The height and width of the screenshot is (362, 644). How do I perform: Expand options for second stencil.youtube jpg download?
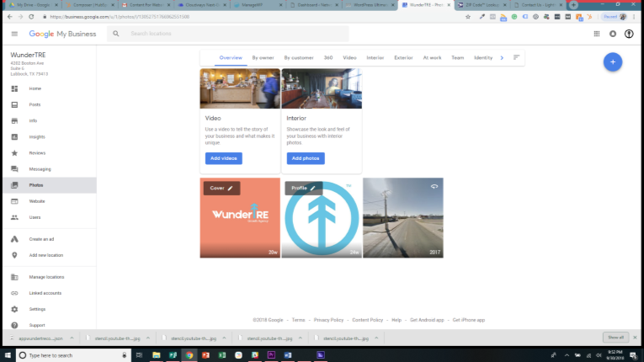[224, 338]
